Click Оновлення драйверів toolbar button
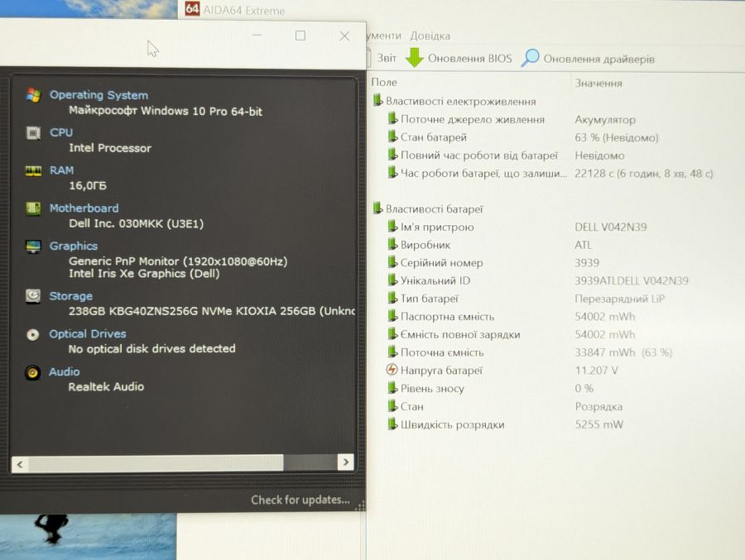 pyautogui.click(x=589, y=59)
